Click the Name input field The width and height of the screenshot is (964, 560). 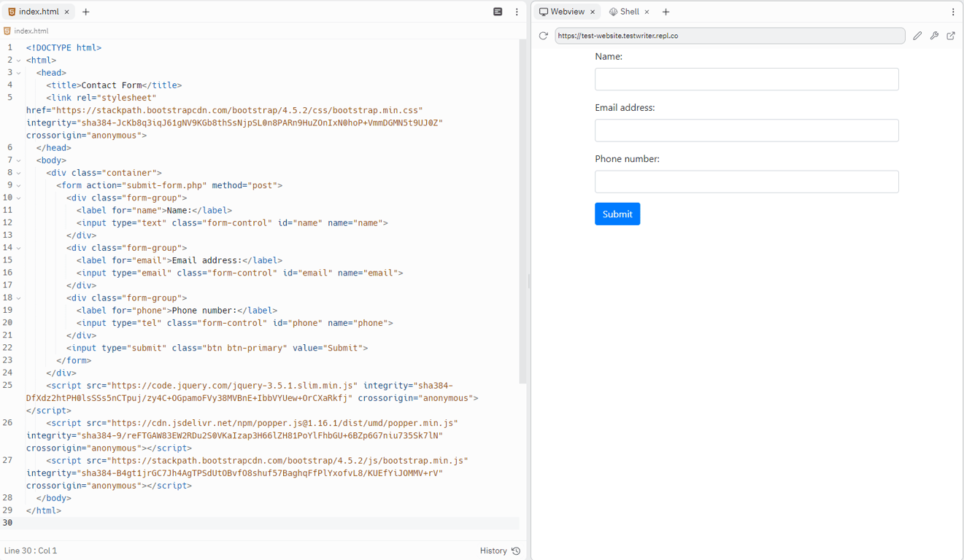[x=746, y=79]
